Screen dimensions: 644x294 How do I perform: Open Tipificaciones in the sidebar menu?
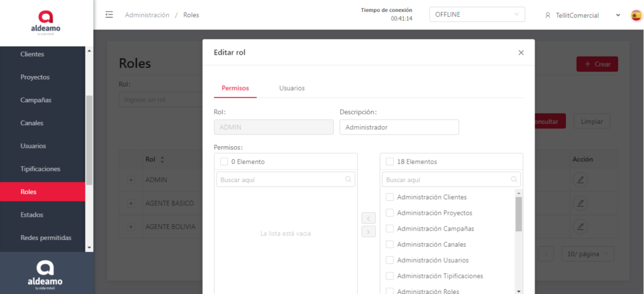40,169
